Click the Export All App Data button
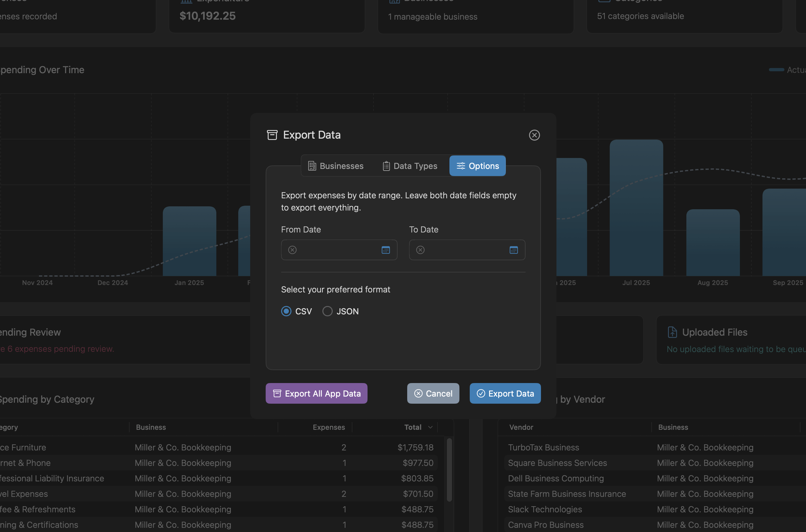 click(x=316, y=393)
